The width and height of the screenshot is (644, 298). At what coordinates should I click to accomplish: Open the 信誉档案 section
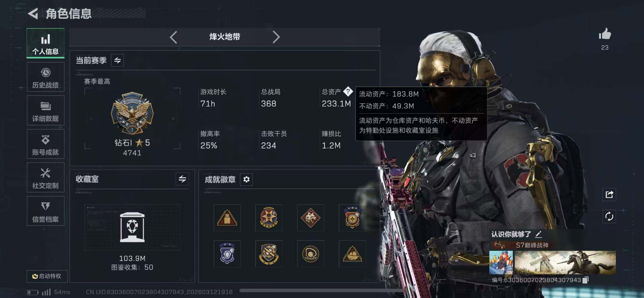coord(46,211)
